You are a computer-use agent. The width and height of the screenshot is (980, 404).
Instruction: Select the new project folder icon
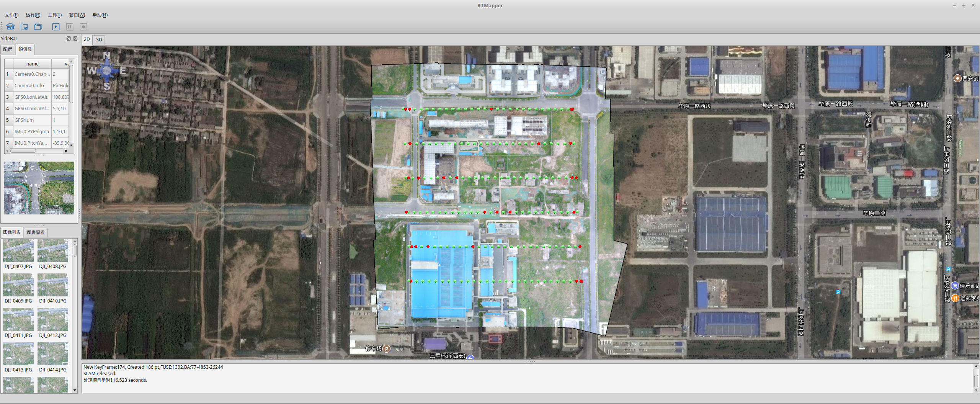pos(24,26)
